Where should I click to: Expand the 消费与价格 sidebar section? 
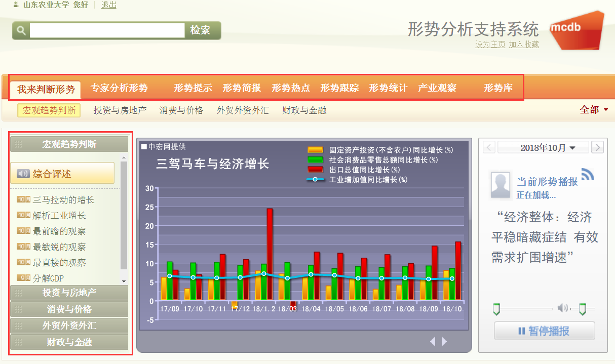[x=69, y=309]
